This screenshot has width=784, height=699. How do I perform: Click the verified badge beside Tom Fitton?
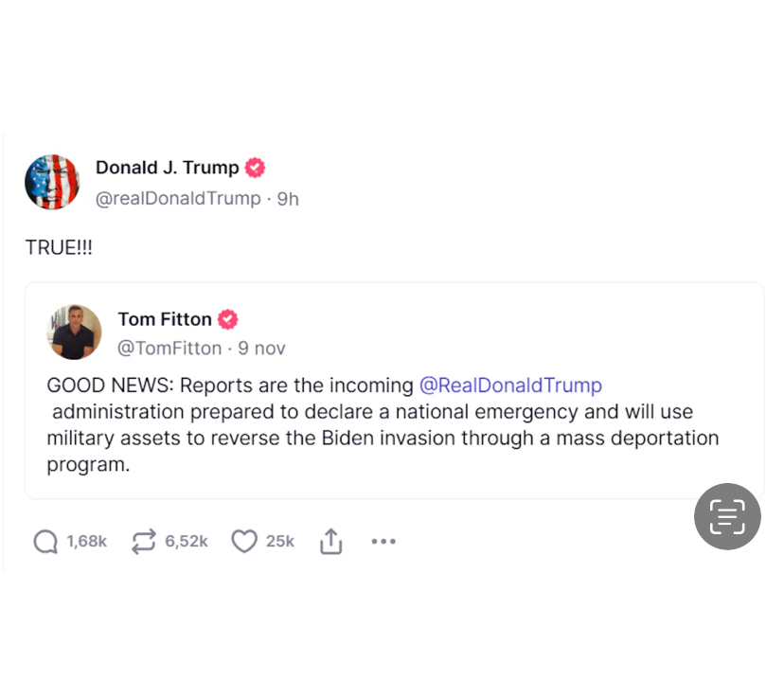pos(228,319)
